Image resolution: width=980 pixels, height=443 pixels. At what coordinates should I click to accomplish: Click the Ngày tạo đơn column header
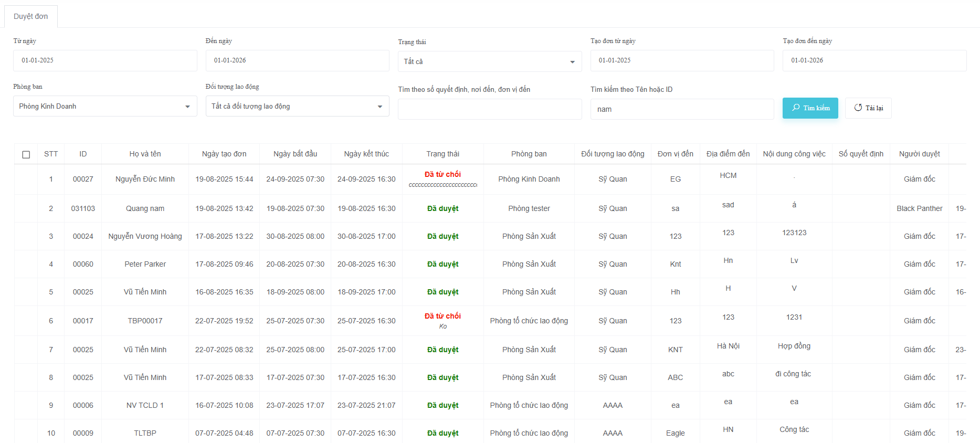coord(224,154)
